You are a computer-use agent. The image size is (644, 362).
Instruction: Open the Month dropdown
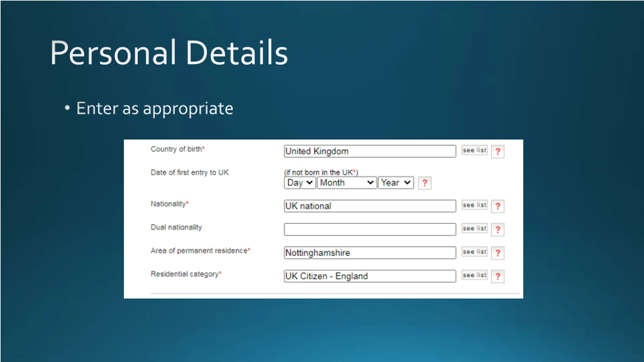coord(347,183)
